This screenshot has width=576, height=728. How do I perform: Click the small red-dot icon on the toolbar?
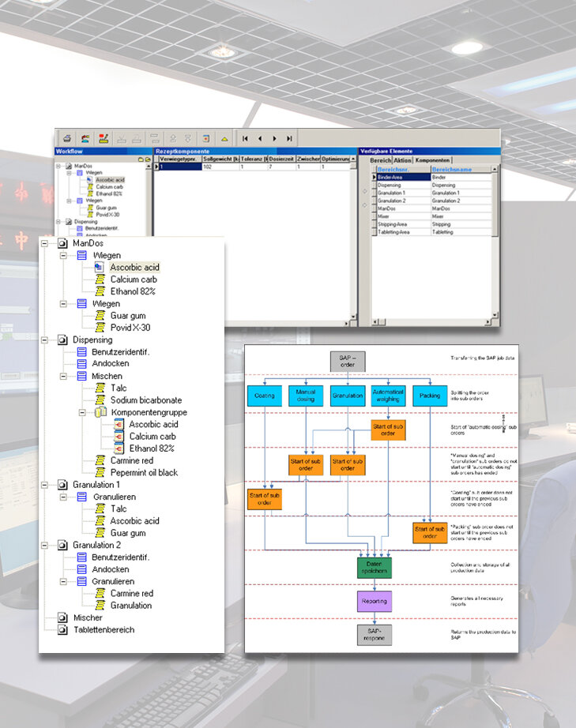coord(206,138)
